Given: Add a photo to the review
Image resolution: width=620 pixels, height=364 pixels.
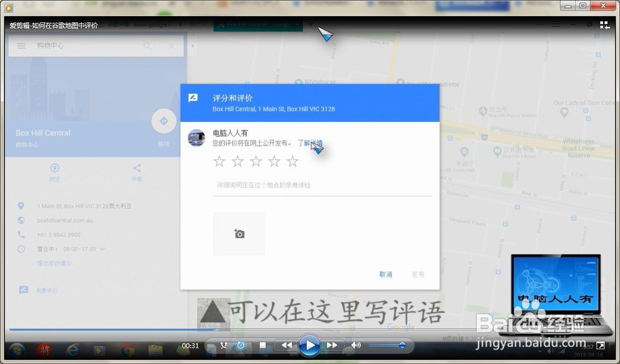Looking at the screenshot, I should click(239, 234).
